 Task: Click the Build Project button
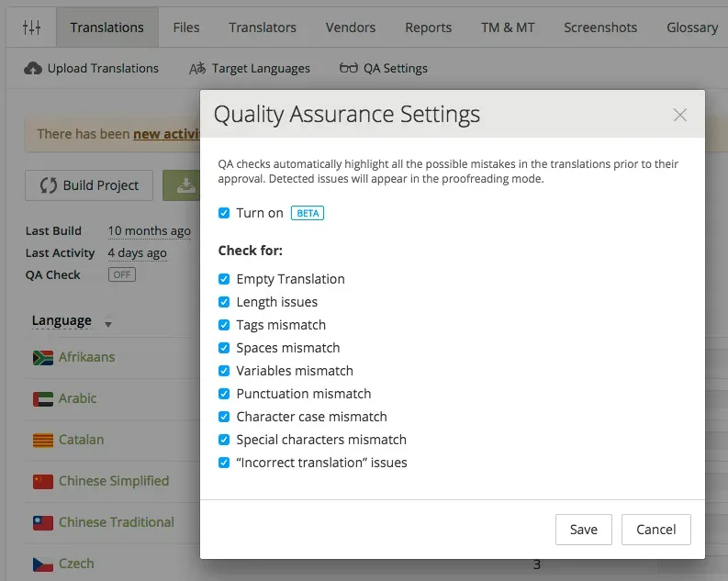tap(89, 185)
